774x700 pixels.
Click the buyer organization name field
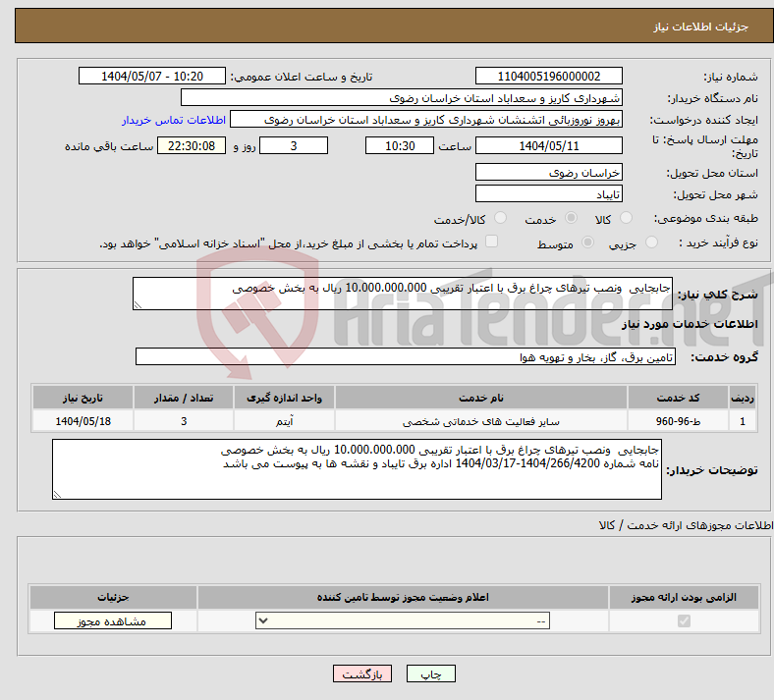(x=402, y=97)
